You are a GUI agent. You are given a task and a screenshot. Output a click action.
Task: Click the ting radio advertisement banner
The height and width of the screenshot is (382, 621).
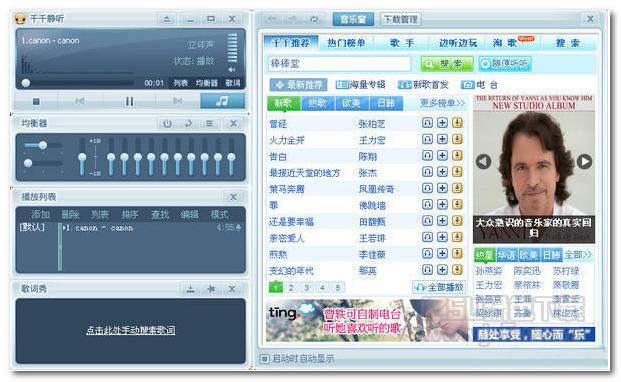(x=367, y=320)
